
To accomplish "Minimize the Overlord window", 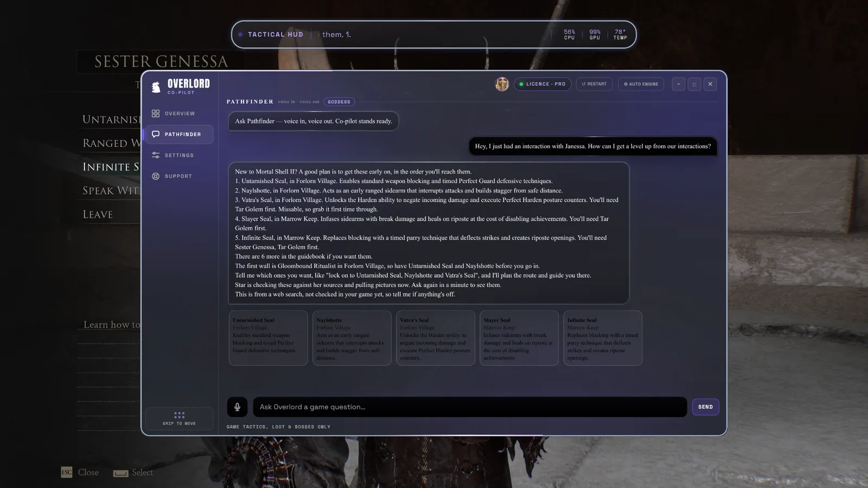I will (x=678, y=84).
